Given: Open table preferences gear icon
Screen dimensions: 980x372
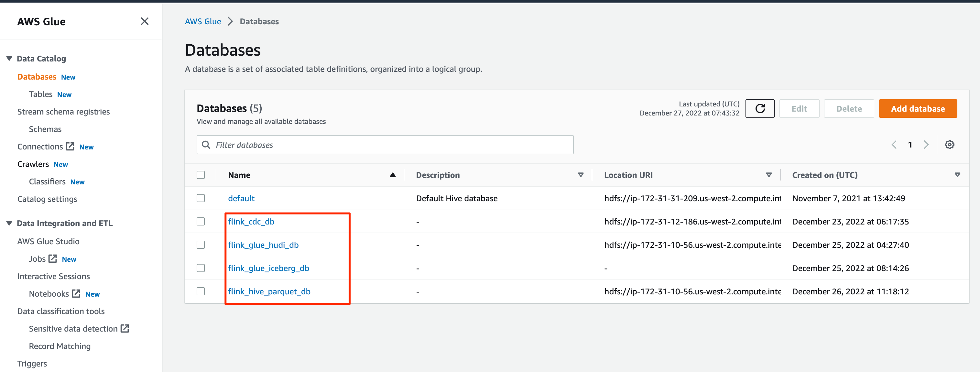Looking at the screenshot, I should pyautogui.click(x=949, y=145).
